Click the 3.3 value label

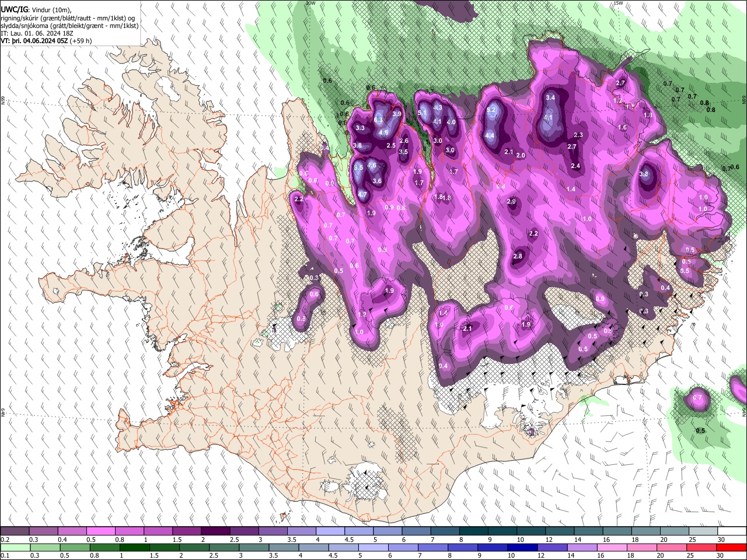[359, 128]
